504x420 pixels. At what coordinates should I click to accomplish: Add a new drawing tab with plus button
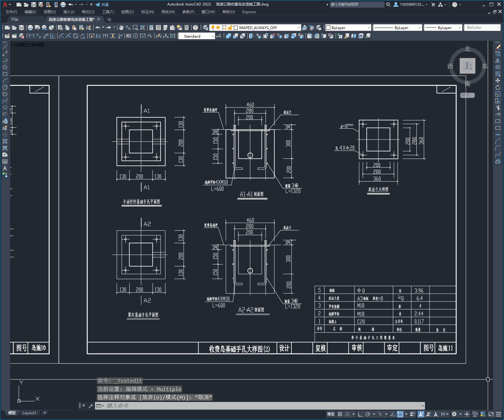pyautogui.click(x=109, y=19)
